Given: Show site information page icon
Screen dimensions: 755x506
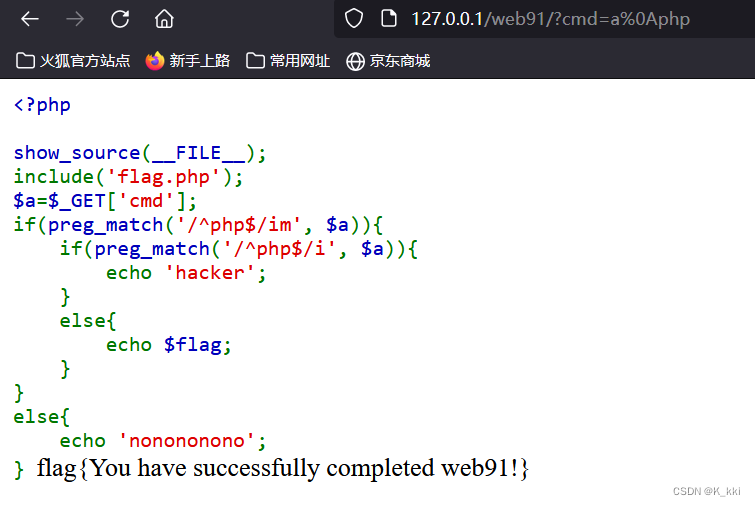Looking at the screenshot, I should pyautogui.click(x=389, y=19).
